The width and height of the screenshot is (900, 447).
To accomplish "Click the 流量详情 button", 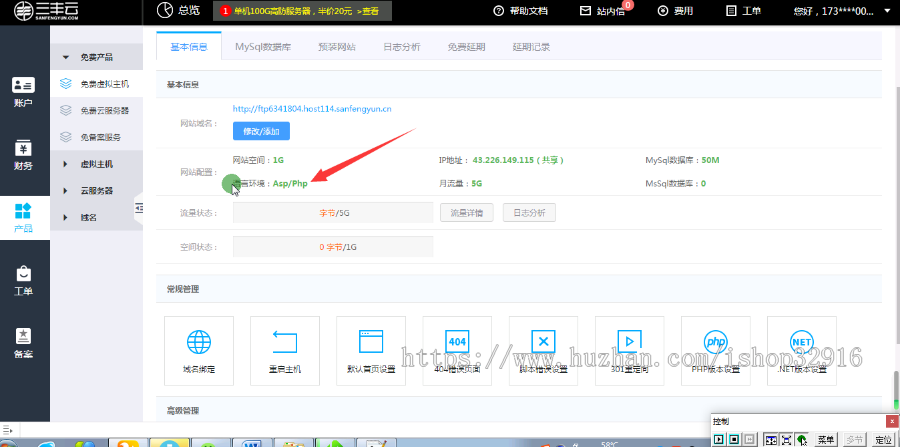I will pyautogui.click(x=466, y=213).
